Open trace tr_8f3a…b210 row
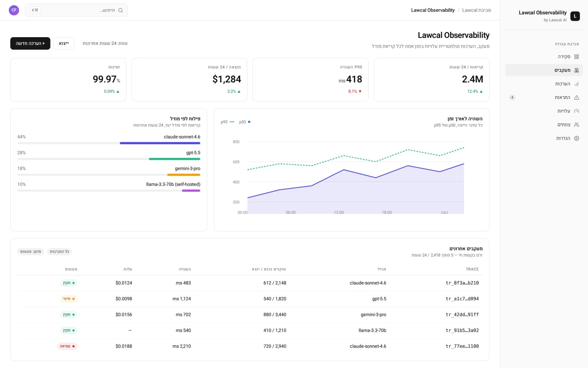The width and height of the screenshot is (588, 368). (x=250, y=283)
